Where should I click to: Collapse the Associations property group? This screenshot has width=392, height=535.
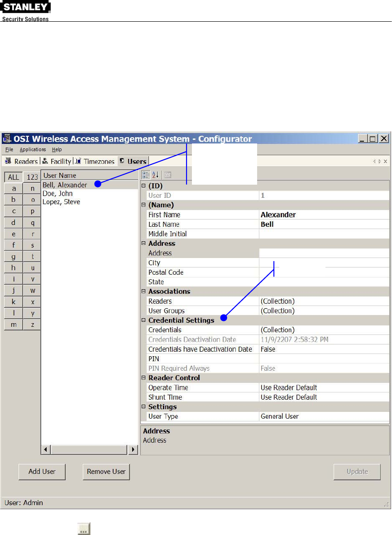(x=143, y=291)
